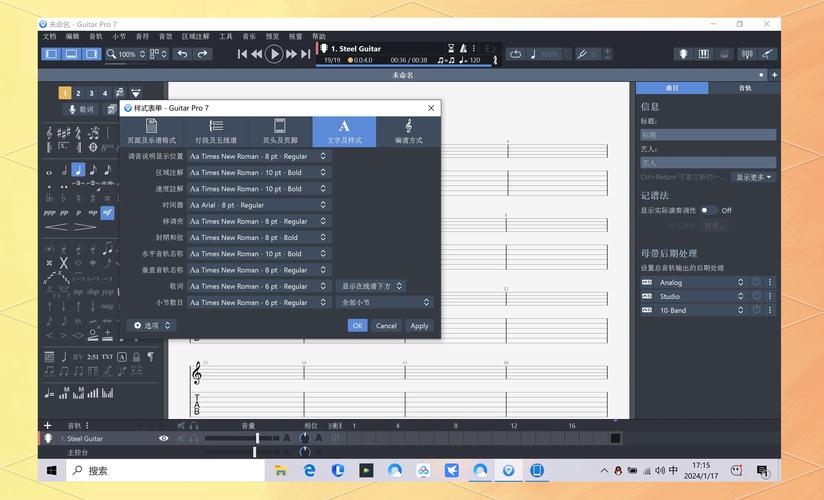Screen dimensions: 824x500
Task: Switch to 页面及乐谱格式 tab
Action: (152, 131)
